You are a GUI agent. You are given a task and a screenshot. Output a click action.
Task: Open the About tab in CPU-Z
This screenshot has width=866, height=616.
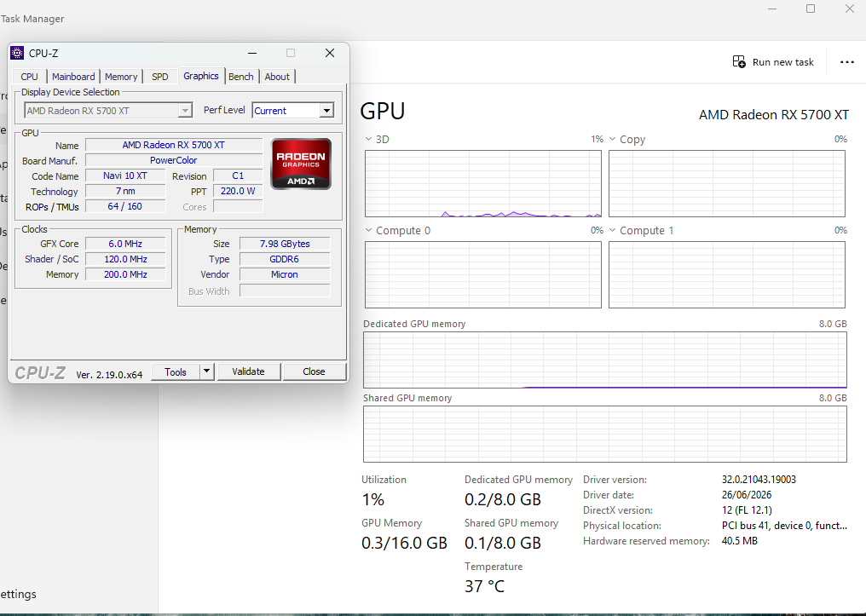(277, 77)
